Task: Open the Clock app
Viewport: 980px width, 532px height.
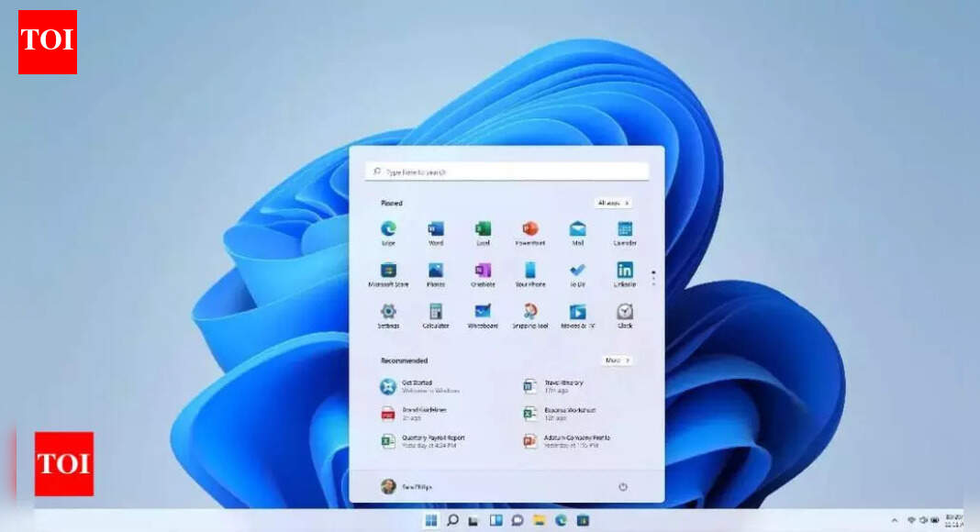Action: coord(625,316)
